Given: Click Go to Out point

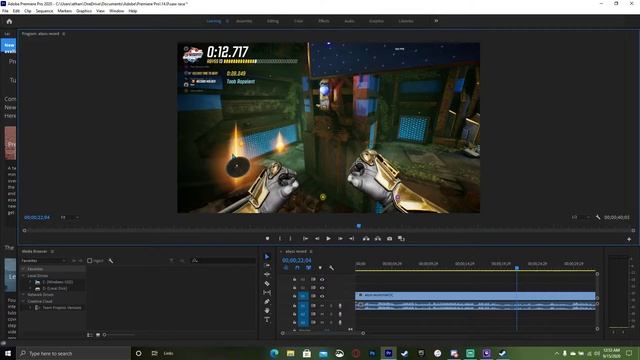Looking at the screenshot, I should (351, 239).
